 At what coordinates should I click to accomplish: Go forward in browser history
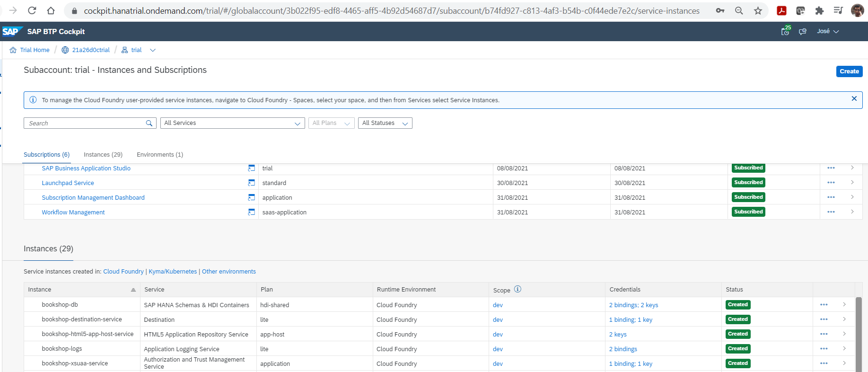[x=13, y=10]
